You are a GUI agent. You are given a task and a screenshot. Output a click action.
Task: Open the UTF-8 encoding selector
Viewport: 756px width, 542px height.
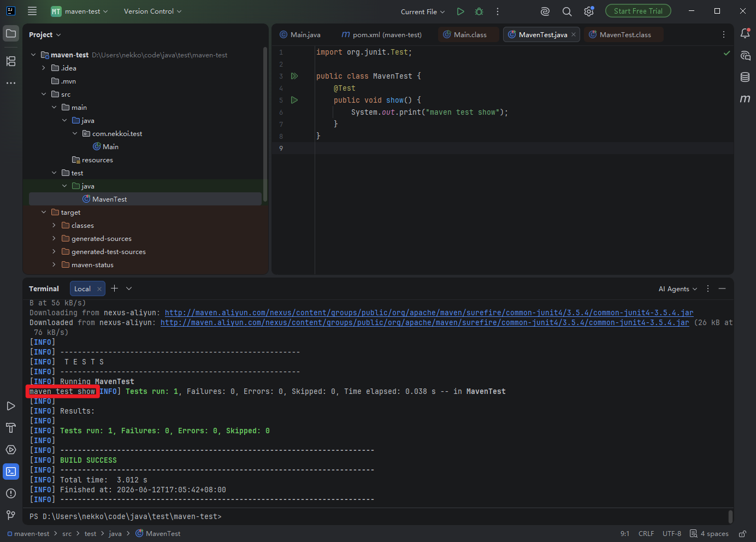pyautogui.click(x=672, y=534)
